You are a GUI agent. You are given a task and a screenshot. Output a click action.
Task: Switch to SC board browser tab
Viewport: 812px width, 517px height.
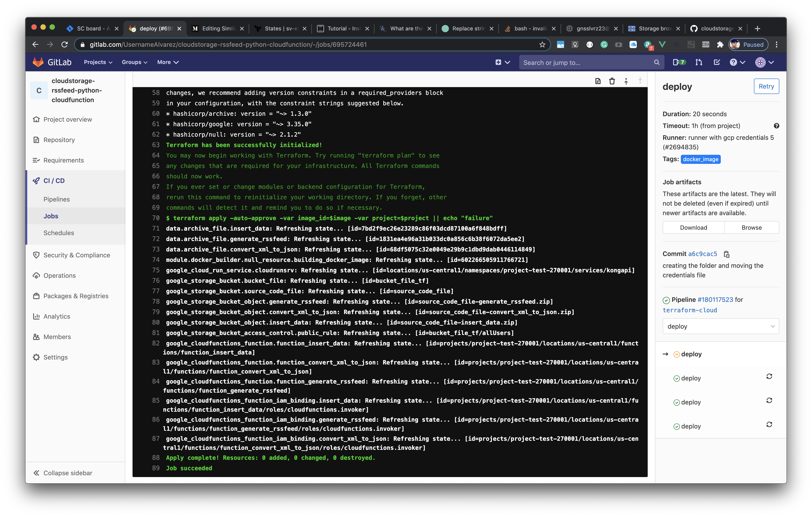[x=92, y=29]
